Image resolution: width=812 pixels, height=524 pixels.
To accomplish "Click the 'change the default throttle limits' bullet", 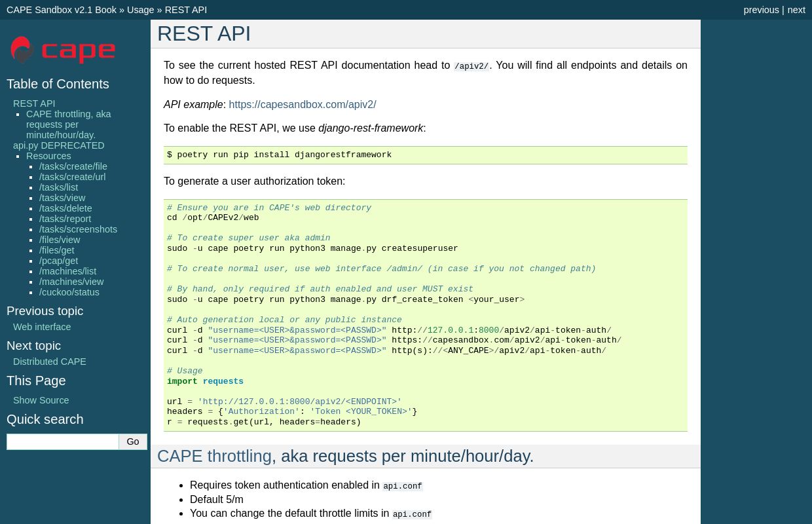I will coord(311,514).
